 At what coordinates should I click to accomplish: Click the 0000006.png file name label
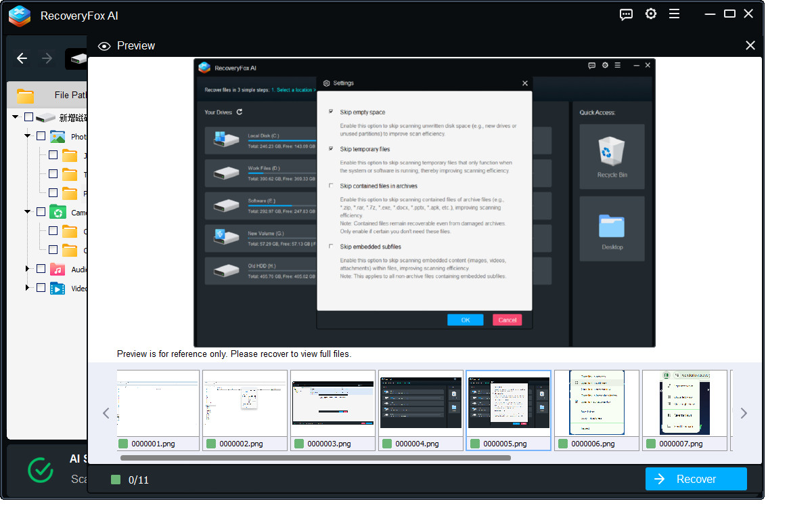(593, 444)
